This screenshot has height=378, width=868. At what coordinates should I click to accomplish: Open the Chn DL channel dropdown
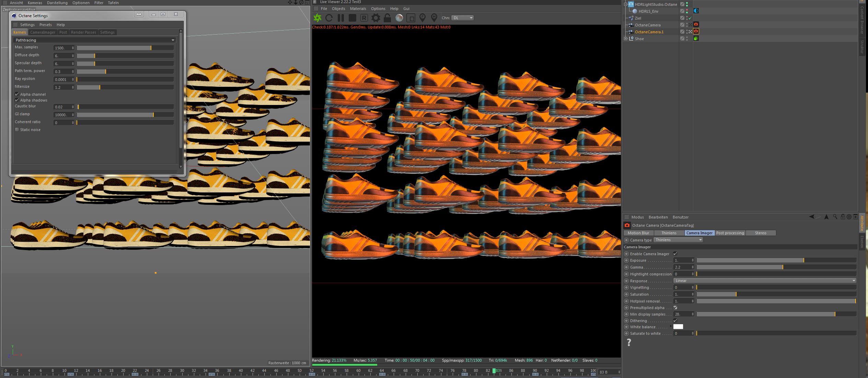click(x=462, y=18)
